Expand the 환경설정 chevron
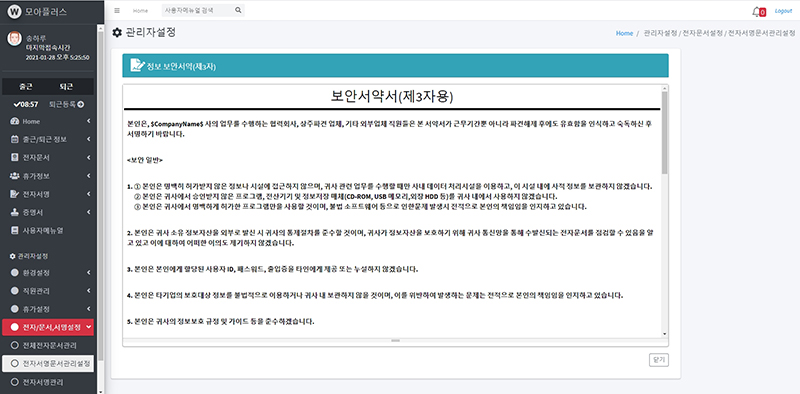The width and height of the screenshot is (800, 394). pyautogui.click(x=89, y=272)
